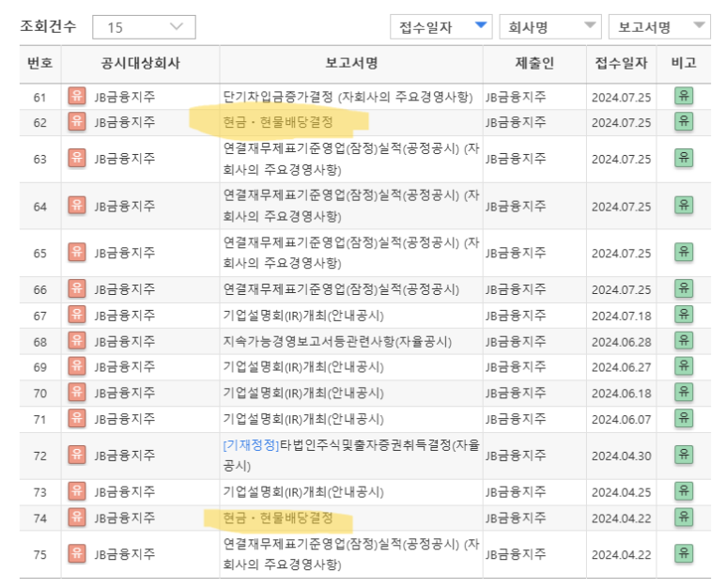Click green 유 remark icon in row 67
Screen dimensions: 726x588
coord(684,316)
